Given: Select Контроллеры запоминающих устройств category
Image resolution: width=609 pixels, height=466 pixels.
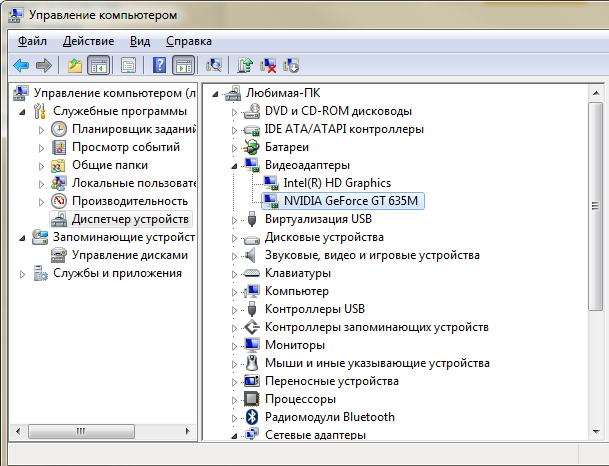Looking at the screenshot, I should click(377, 327).
